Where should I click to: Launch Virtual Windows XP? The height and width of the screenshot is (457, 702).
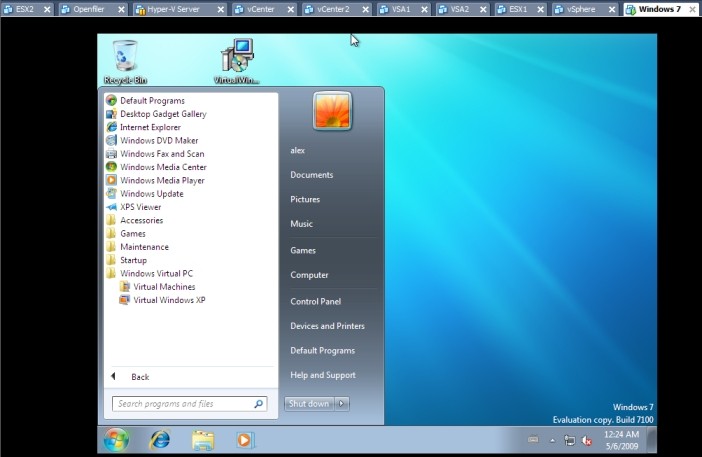[169, 300]
